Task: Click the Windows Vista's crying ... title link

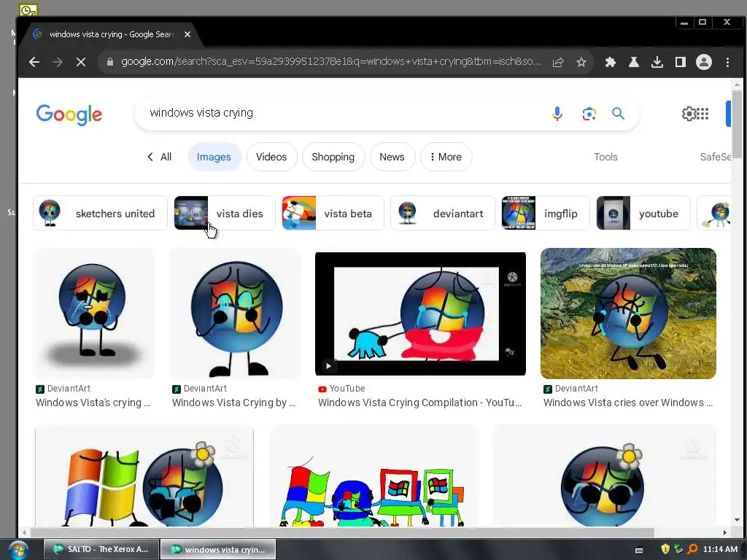Action: (x=93, y=402)
